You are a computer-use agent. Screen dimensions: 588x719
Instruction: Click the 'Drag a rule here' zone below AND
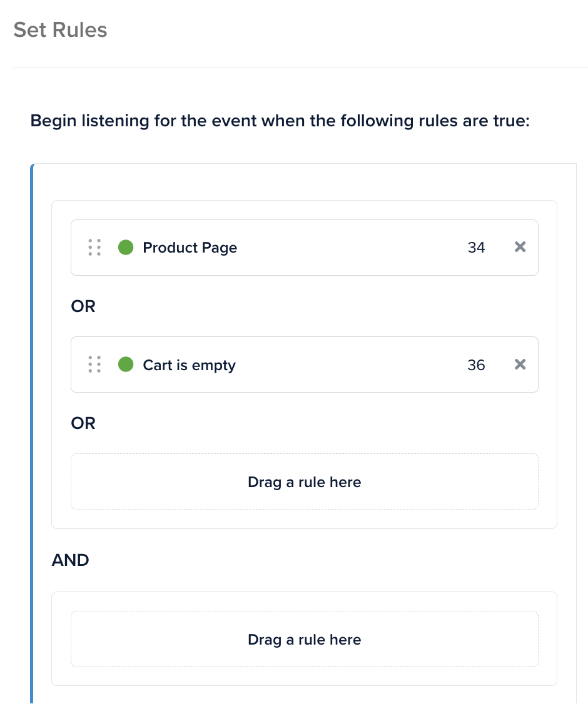tap(304, 640)
